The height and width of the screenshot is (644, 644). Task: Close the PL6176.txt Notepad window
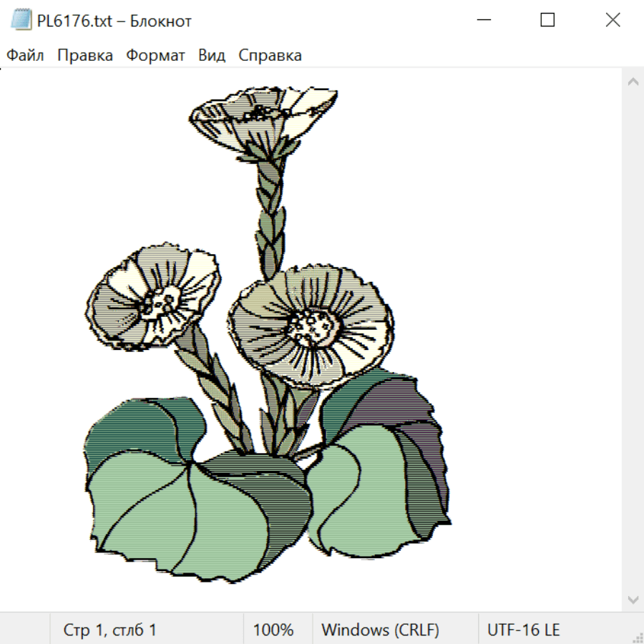(613, 21)
